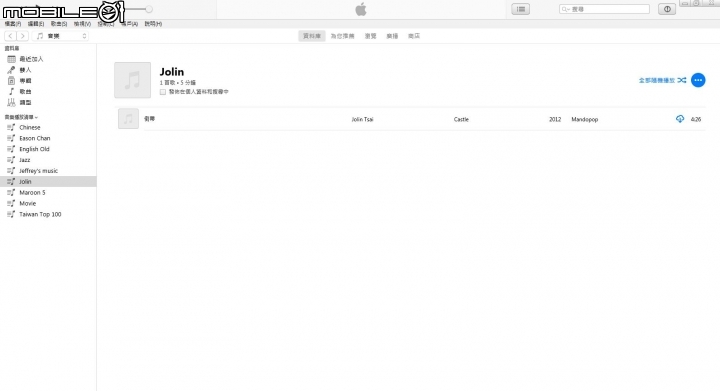Switch to the Radio (廣播) tab
Image resolution: width=720 pixels, height=391 pixels.
(392, 36)
